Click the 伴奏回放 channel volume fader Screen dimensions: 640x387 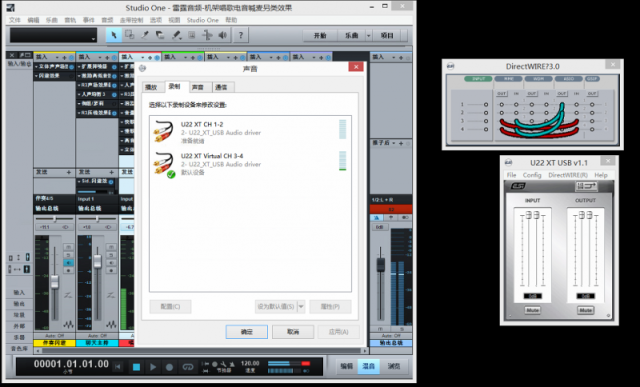pos(54,282)
